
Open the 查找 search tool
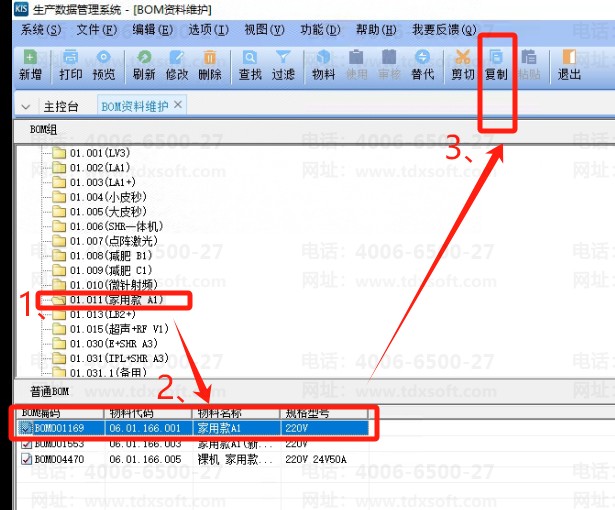(x=250, y=65)
